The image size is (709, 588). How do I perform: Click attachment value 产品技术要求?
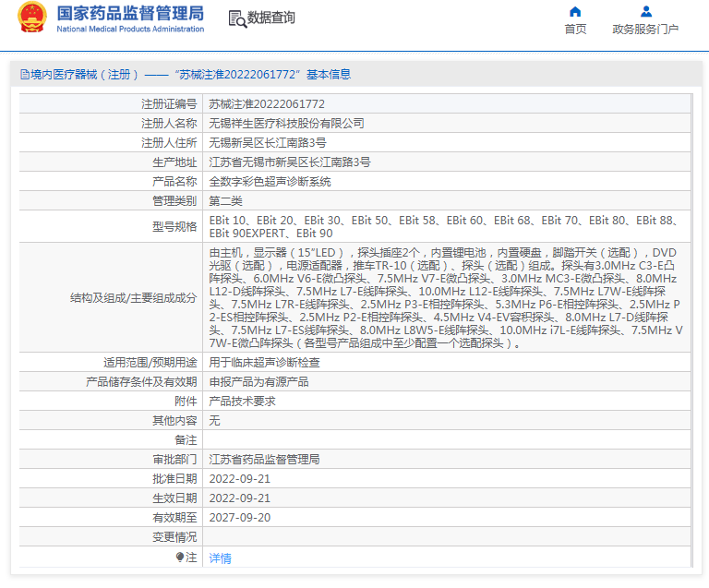[243, 402]
